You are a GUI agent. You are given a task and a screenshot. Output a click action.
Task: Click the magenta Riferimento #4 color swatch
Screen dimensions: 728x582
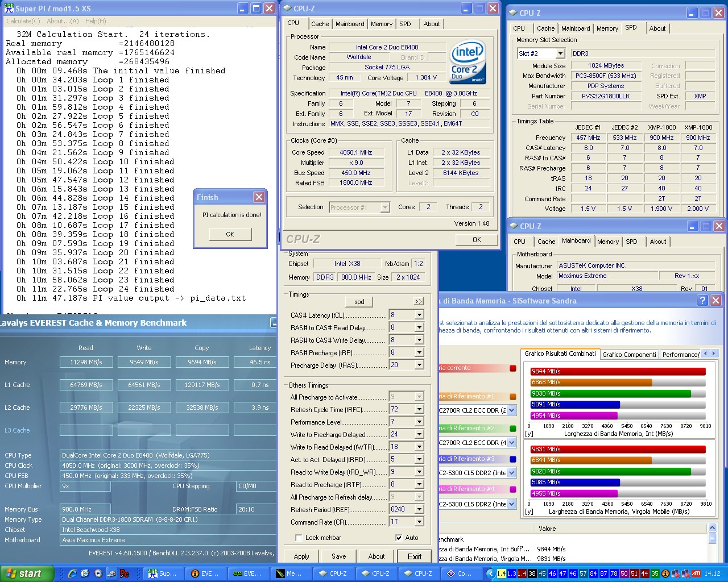(513, 489)
